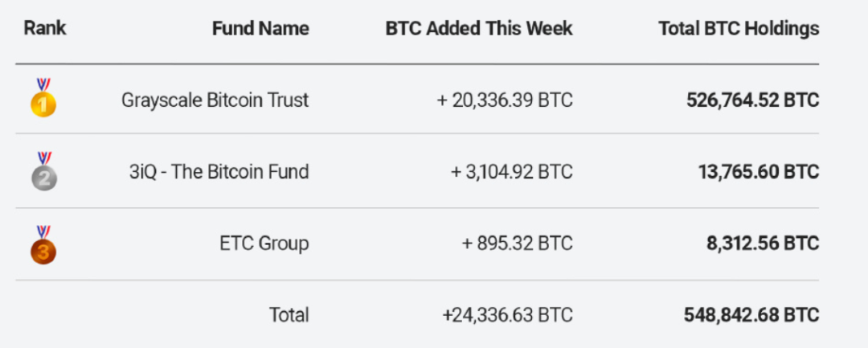Click the +24,336.63 BTC total added value
The image size is (868, 348).
pyautogui.click(x=508, y=315)
